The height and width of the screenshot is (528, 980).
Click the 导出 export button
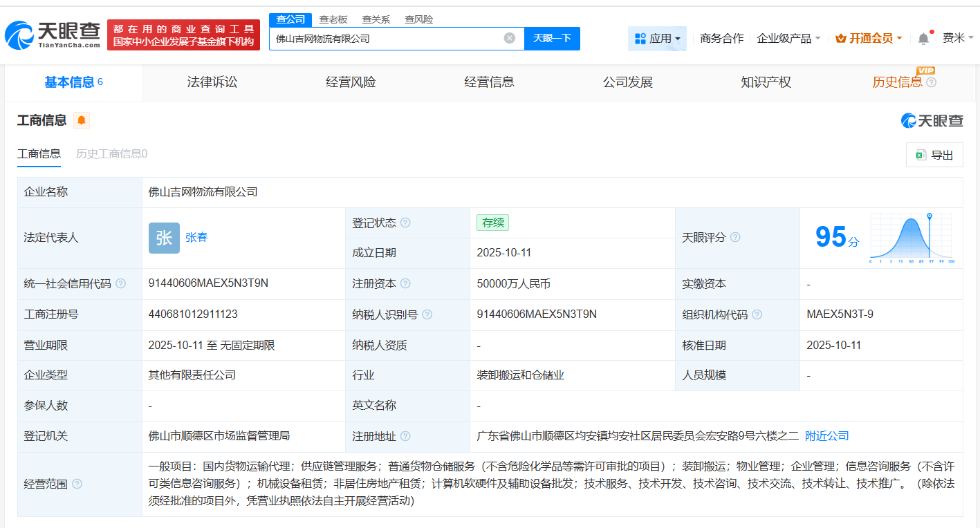(934, 155)
